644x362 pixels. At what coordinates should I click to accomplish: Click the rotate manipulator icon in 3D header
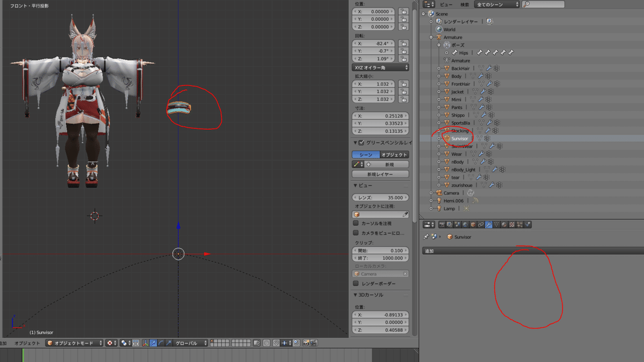pyautogui.click(x=161, y=343)
